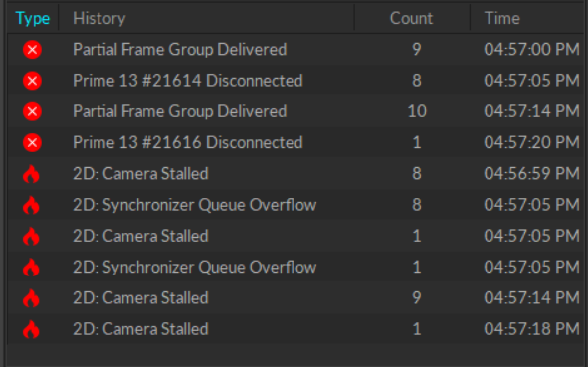Click flame icon for Camera Stalled at 04:56:59

31,174
